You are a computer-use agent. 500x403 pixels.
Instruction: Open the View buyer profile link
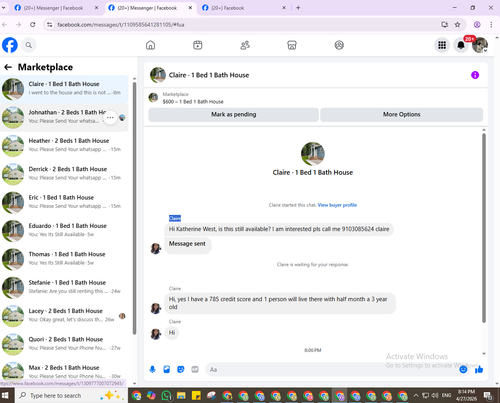pyautogui.click(x=337, y=205)
